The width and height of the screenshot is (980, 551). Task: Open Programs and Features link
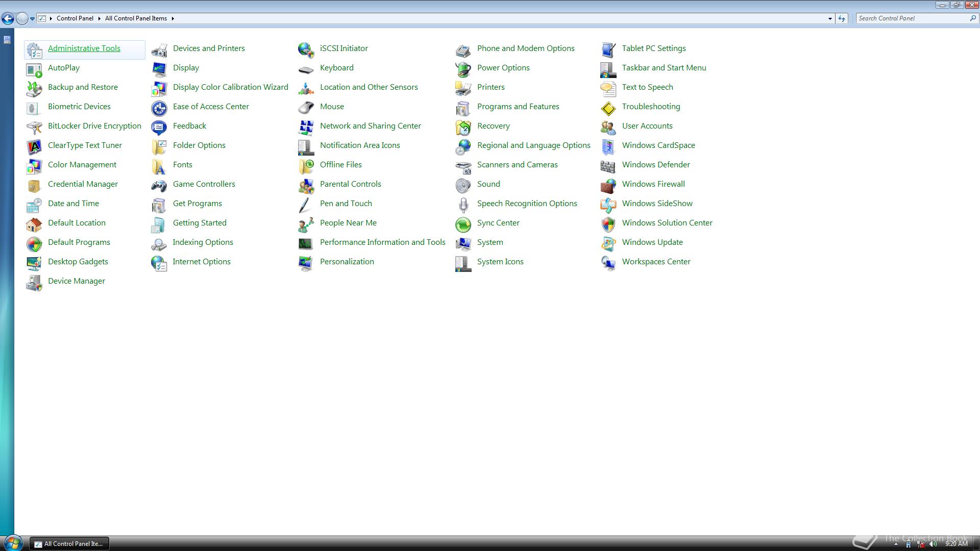(518, 107)
